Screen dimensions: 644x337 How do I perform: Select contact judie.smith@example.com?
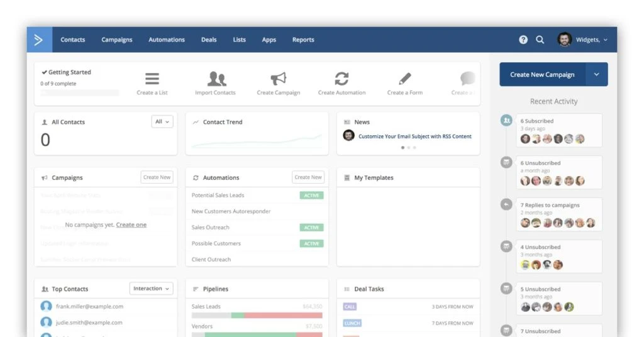click(89, 323)
